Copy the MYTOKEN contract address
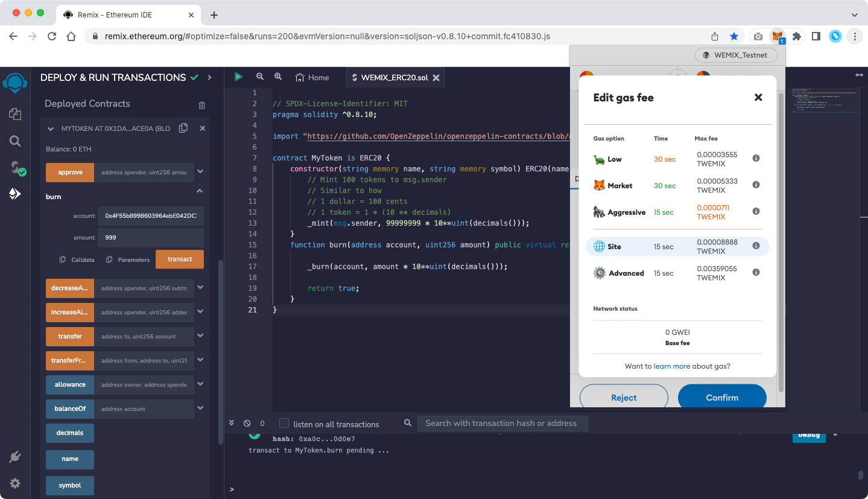Viewport: 868px width, 499px height. pos(183,128)
